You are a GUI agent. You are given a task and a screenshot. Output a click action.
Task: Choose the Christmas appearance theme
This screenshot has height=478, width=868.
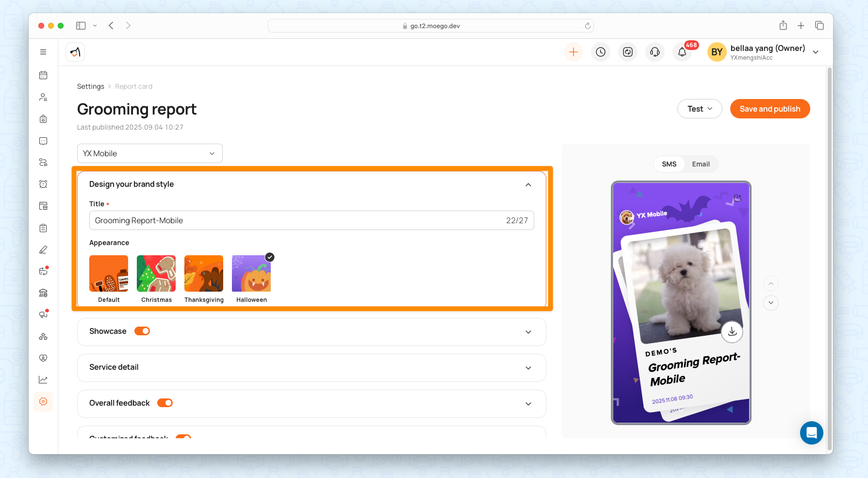156,274
